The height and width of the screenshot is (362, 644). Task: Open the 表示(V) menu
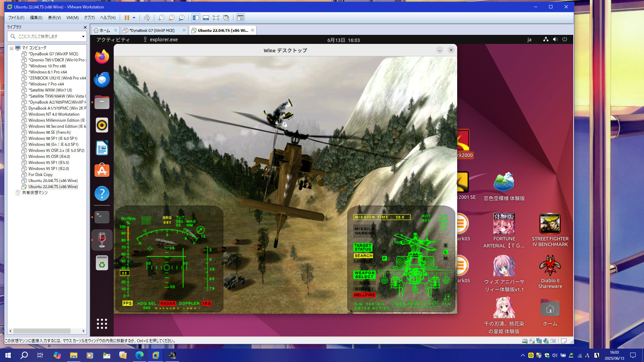pyautogui.click(x=54, y=18)
